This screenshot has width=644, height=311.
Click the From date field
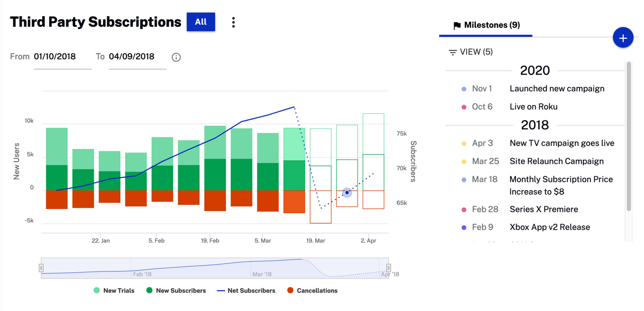[62, 57]
